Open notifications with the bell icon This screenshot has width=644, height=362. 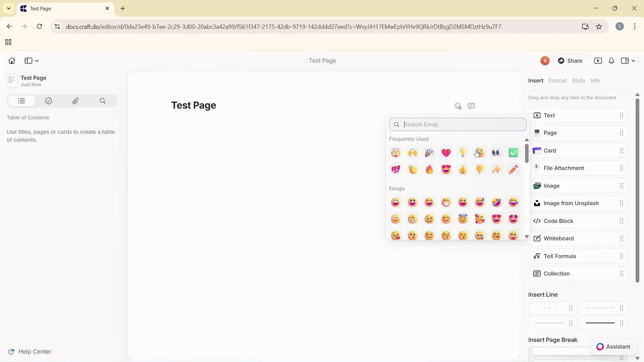(x=611, y=61)
